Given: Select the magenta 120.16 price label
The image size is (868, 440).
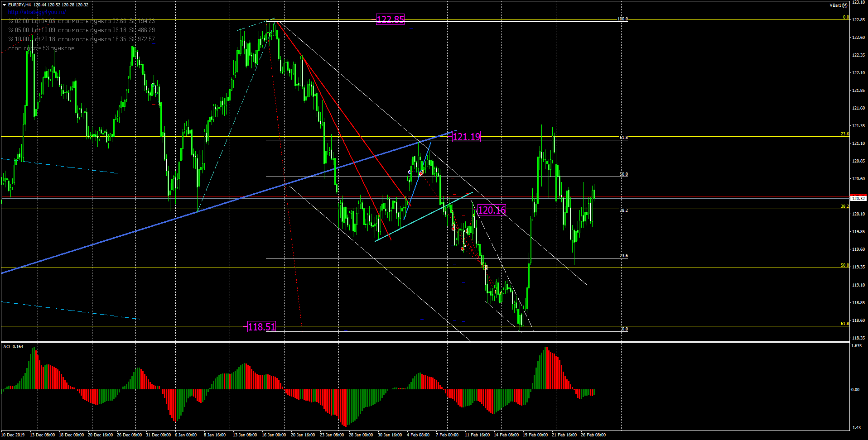Looking at the screenshot, I should tap(492, 210).
